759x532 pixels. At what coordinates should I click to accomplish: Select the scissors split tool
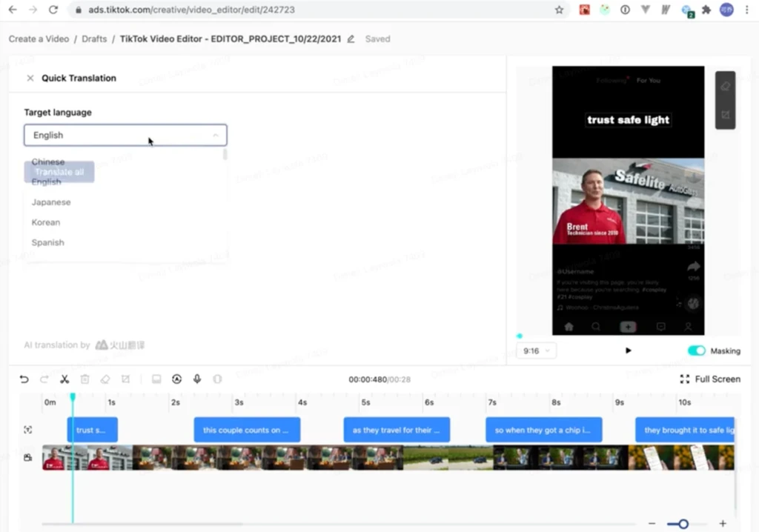tap(64, 379)
